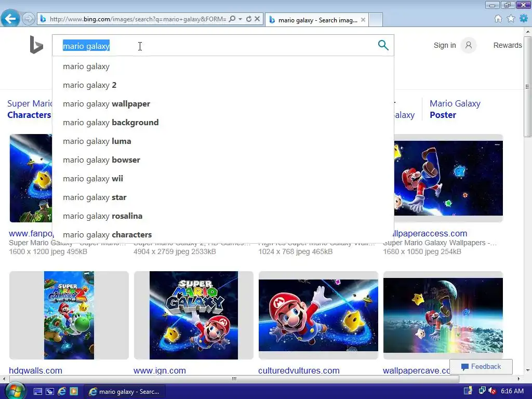Choose suggestion 'mario galaxy'
Screen dimensions: 532x399
[x=223, y=66]
